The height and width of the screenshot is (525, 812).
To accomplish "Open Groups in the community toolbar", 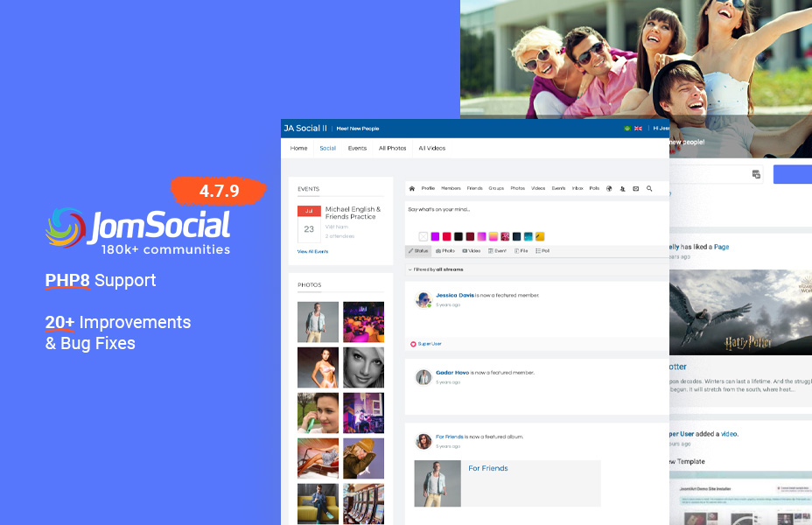I will (x=496, y=188).
